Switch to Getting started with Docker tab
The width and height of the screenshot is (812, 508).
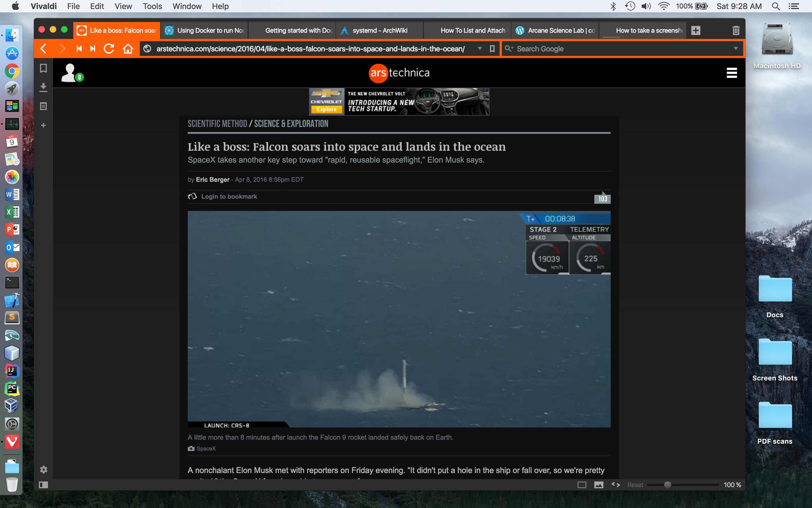click(x=292, y=30)
